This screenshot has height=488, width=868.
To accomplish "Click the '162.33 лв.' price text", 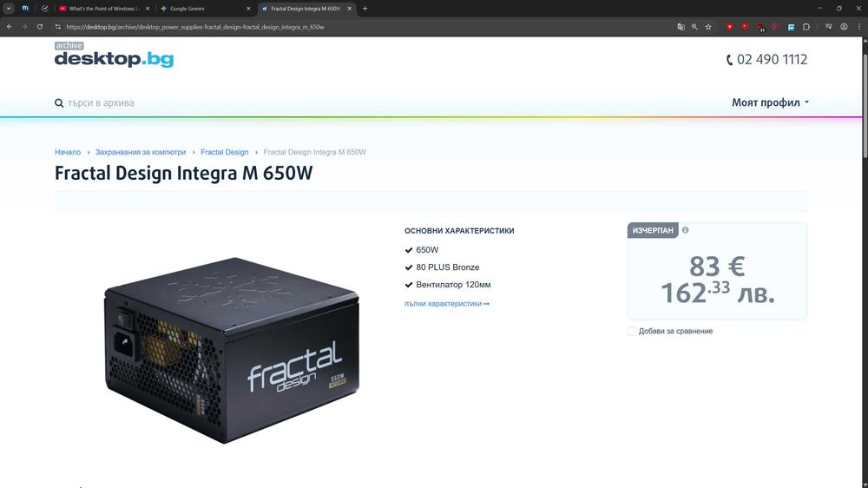I will (718, 293).
